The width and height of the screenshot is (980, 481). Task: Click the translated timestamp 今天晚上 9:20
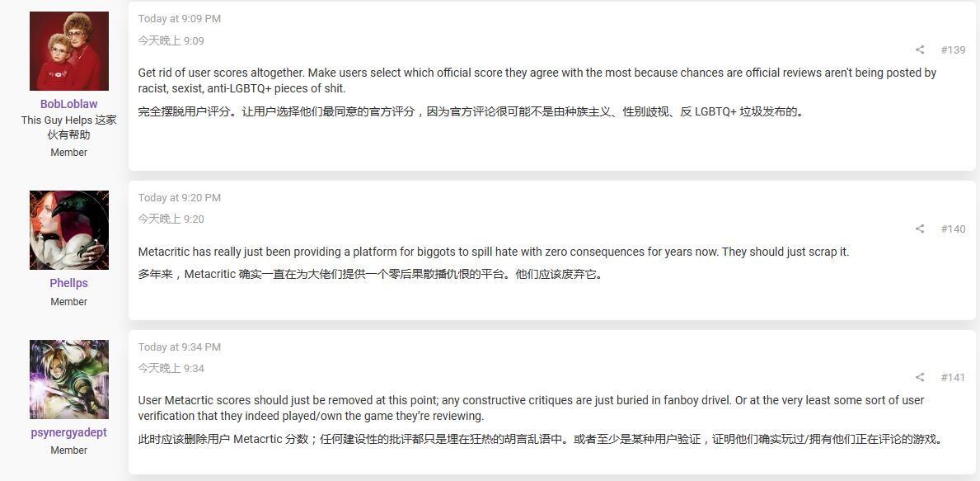[x=171, y=219]
